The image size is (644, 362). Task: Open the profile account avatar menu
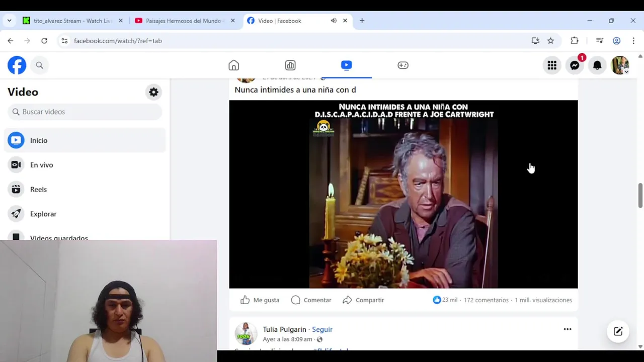620,65
